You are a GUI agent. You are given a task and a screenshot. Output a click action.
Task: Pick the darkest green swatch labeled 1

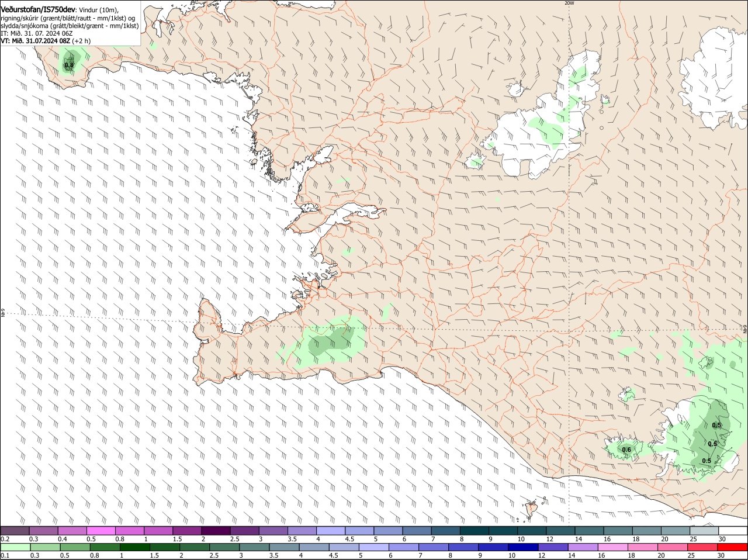134,547
